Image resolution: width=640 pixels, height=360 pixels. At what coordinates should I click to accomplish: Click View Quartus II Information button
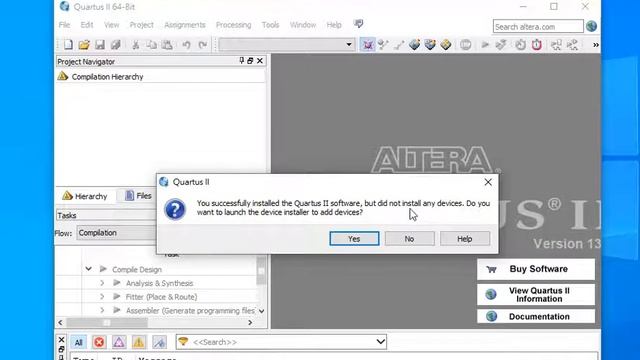point(536,295)
